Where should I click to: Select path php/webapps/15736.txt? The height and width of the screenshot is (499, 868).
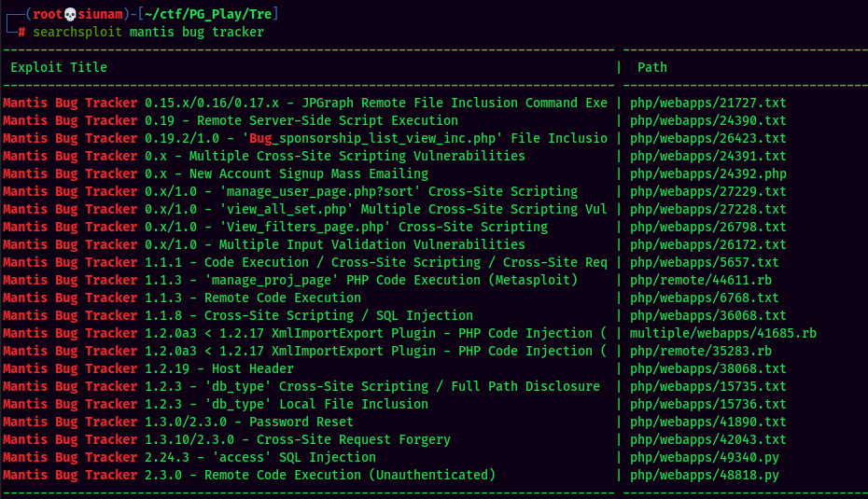pos(708,404)
